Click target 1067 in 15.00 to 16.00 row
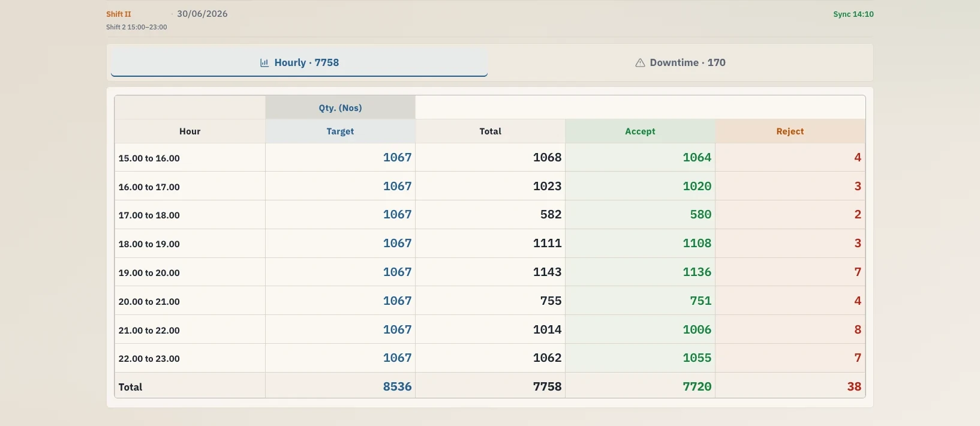The height and width of the screenshot is (426, 980). [397, 157]
